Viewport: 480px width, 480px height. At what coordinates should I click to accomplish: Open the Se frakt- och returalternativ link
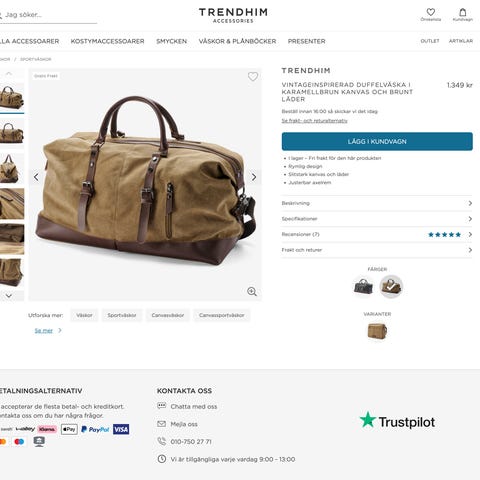(314, 121)
